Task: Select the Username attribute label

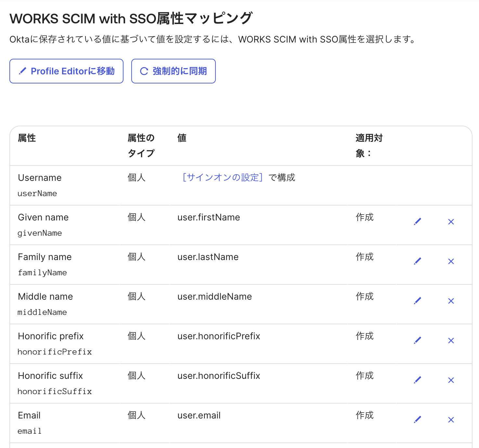Action: click(x=40, y=178)
